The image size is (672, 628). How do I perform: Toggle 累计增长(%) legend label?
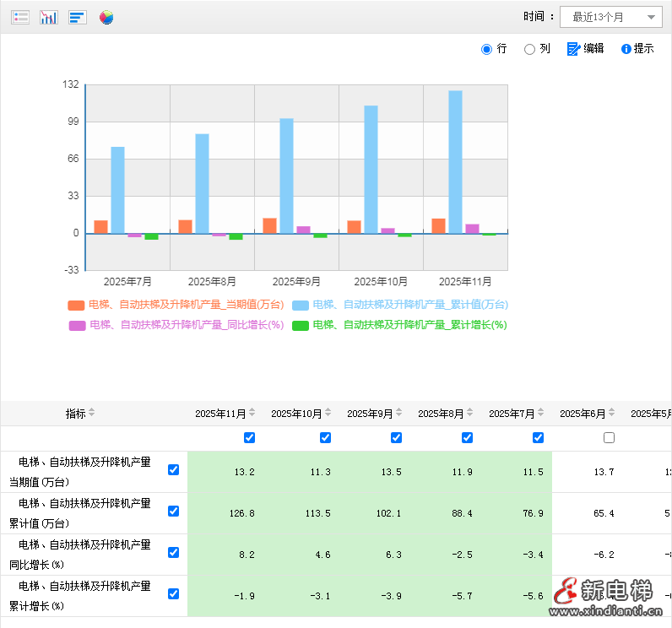pyautogui.click(x=409, y=325)
